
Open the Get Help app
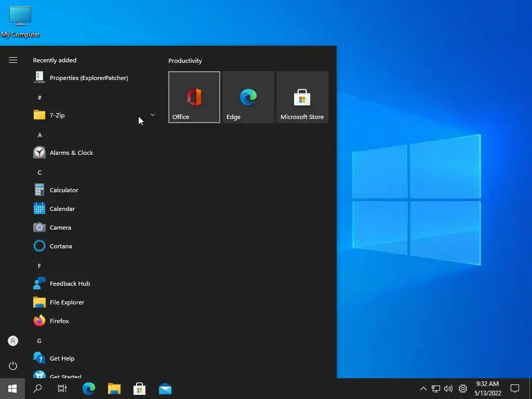pos(95,358)
